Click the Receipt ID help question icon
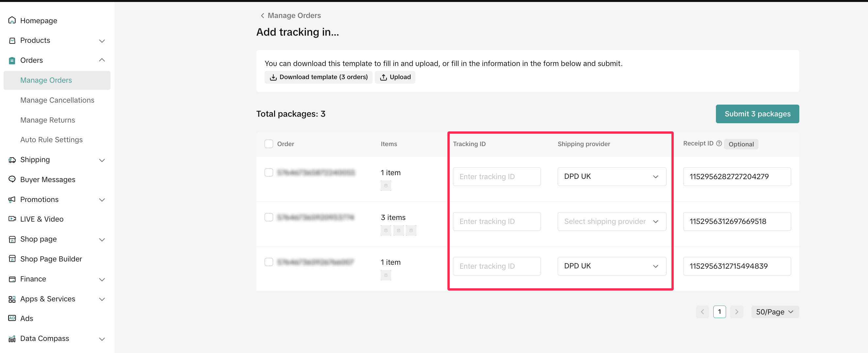Screen dimensions: 868x353 [719, 143]
